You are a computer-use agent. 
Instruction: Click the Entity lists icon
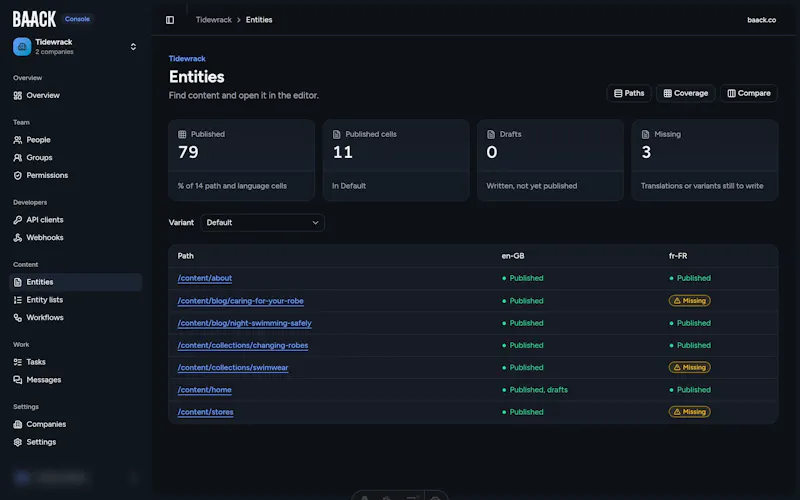point(18,300)
